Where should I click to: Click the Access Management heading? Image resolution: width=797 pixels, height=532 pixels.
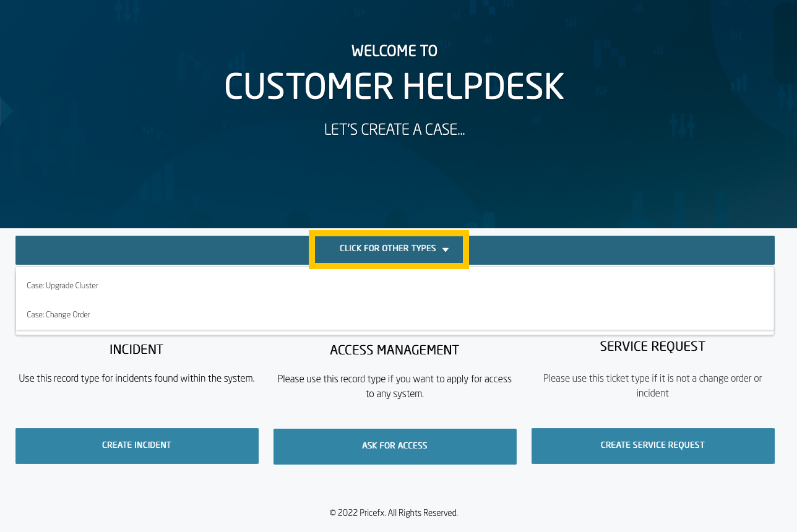tap(394, 350)
